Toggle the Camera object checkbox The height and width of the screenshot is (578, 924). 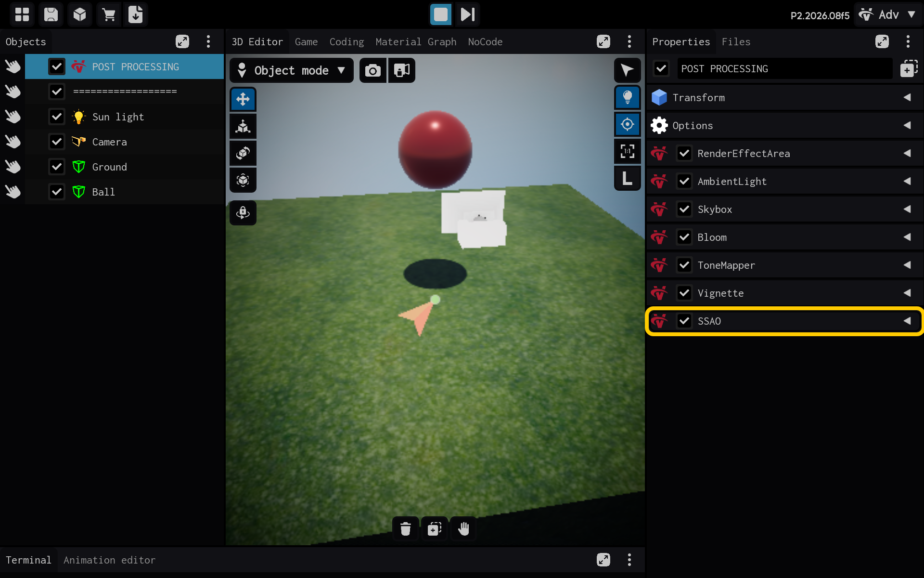pos(57,142)
